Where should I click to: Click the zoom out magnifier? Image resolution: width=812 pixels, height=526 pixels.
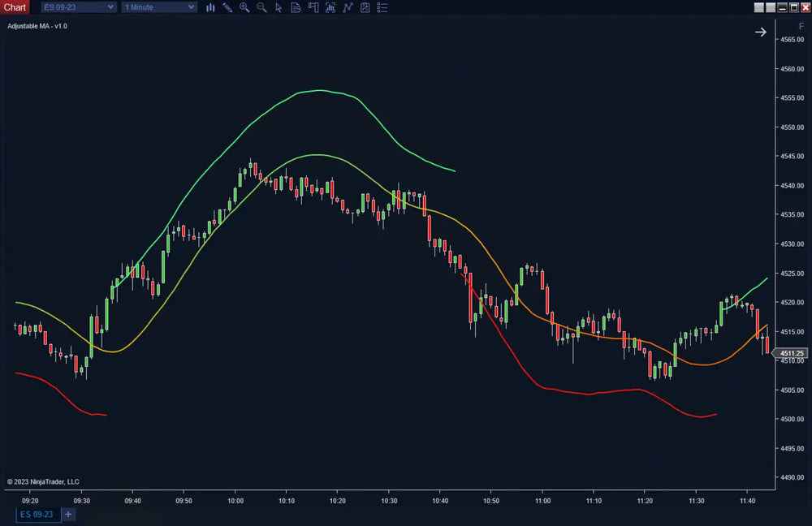(x=261, y=7)
